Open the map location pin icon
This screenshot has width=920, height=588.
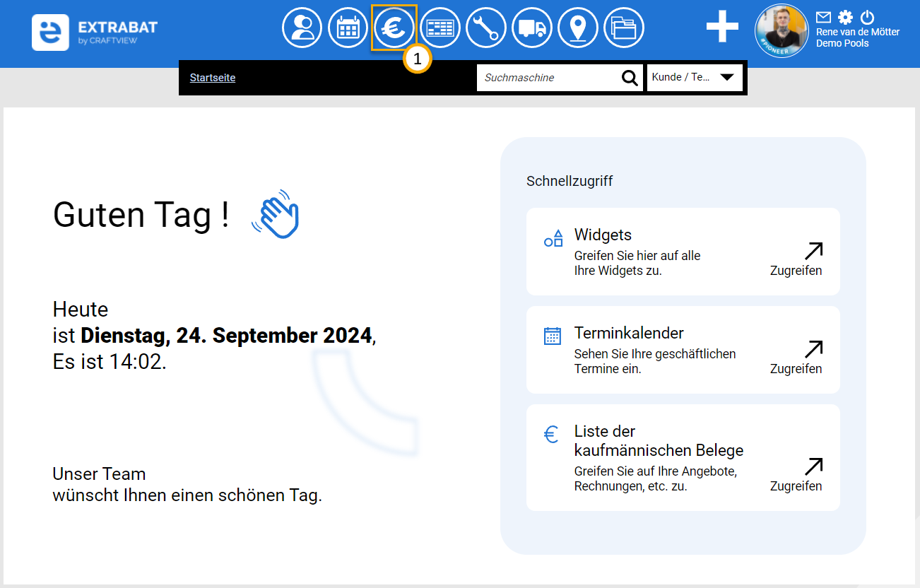click(x=578, y=28)
